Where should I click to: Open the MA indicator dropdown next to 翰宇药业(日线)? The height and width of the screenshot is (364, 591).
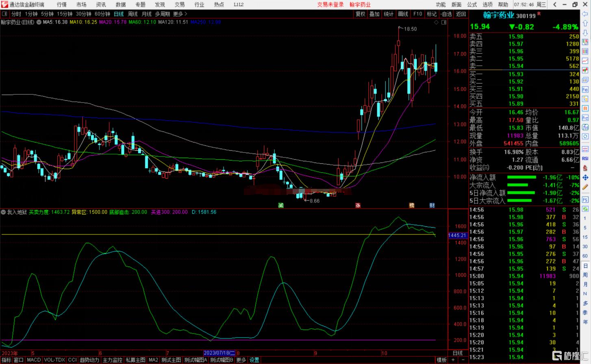coord(39,22)
